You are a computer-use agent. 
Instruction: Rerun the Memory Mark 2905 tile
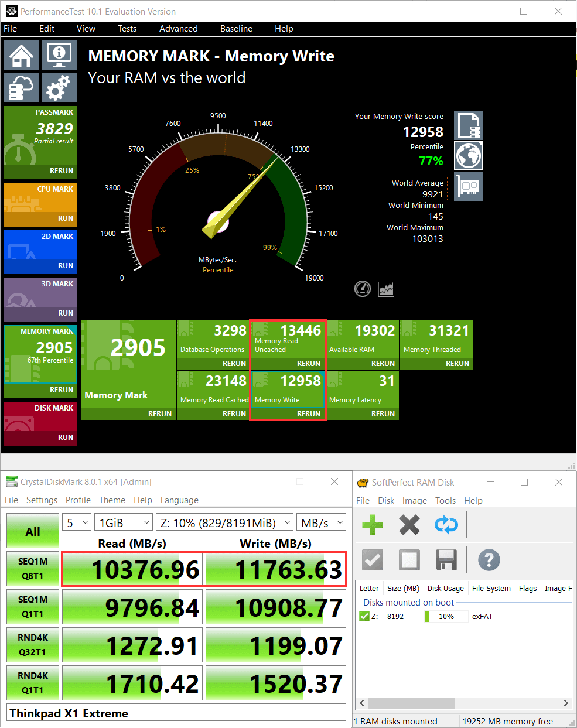pos(160,414)
